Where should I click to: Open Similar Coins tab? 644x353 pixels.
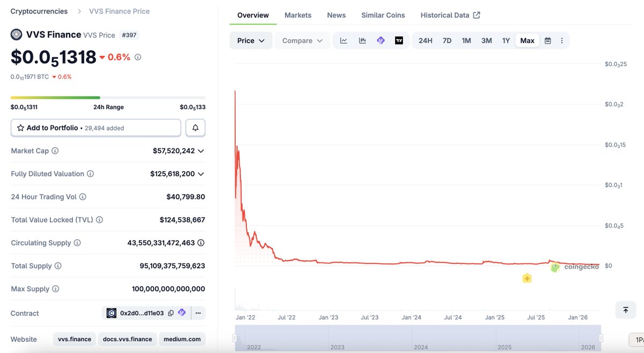point(383,15)
